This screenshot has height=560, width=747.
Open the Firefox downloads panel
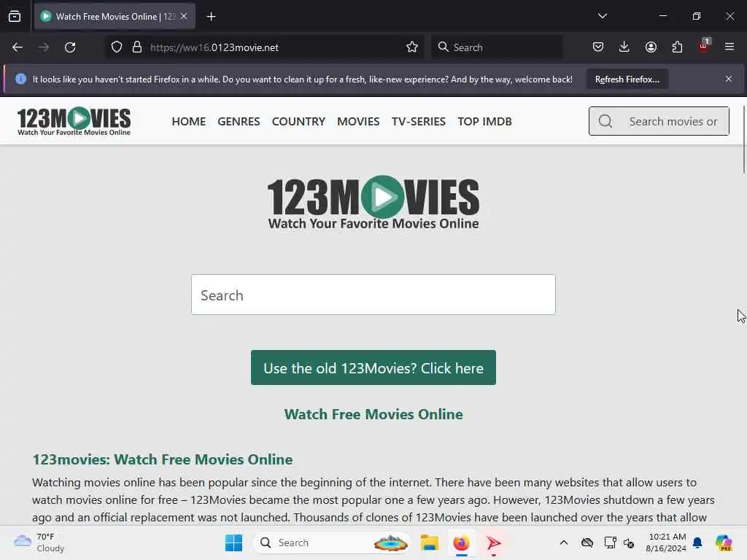(624, 47)
